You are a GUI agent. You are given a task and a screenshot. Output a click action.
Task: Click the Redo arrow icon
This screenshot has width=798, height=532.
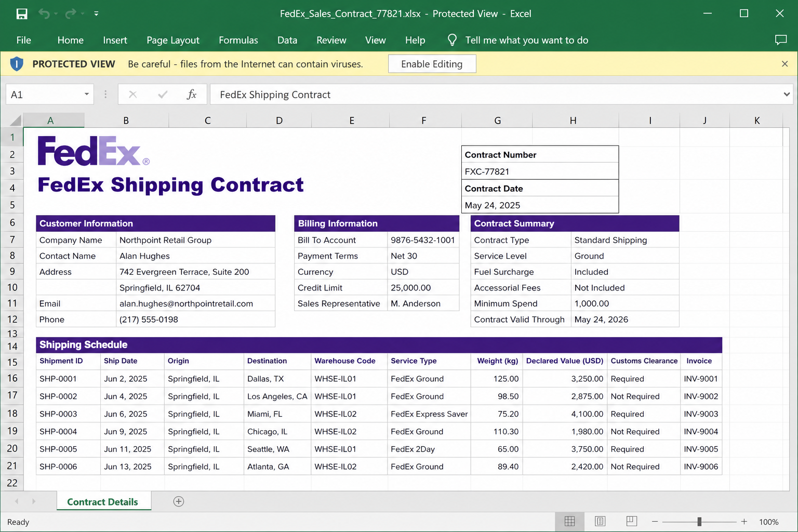pyautogui.click(x=71, y=14)
